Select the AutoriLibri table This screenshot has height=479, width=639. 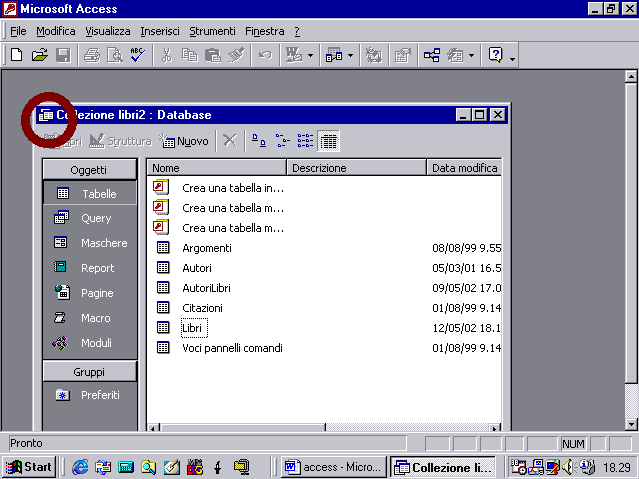[206, 288]
